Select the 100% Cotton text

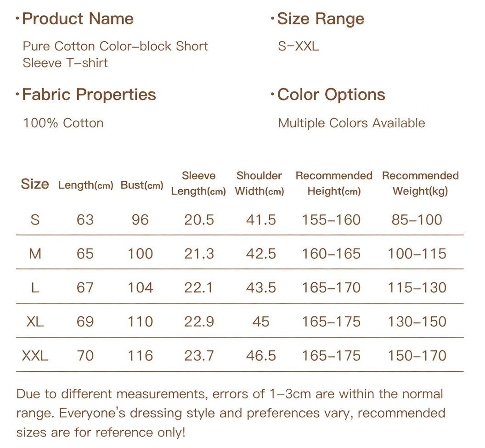pos(63,123)
